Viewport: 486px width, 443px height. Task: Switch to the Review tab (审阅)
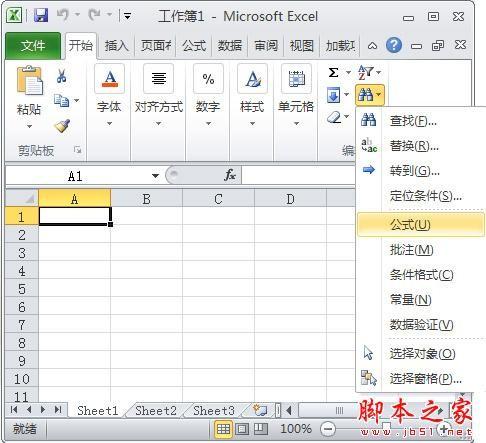266,46
